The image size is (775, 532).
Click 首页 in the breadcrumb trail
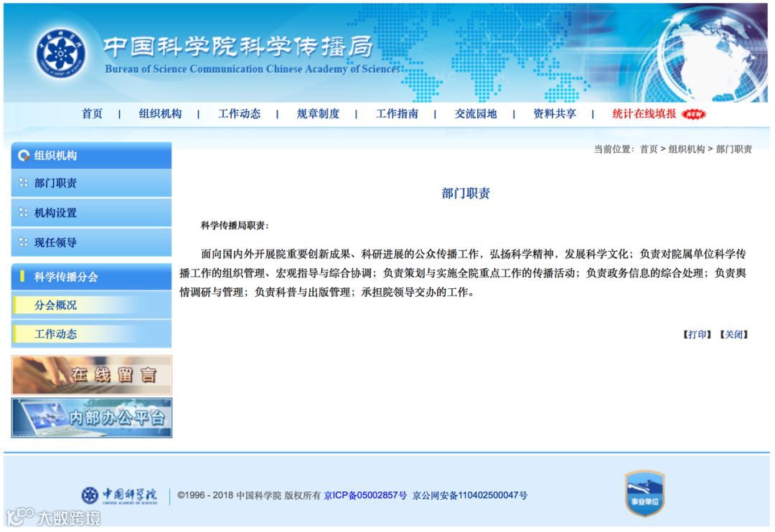click(x=649, y=149)
